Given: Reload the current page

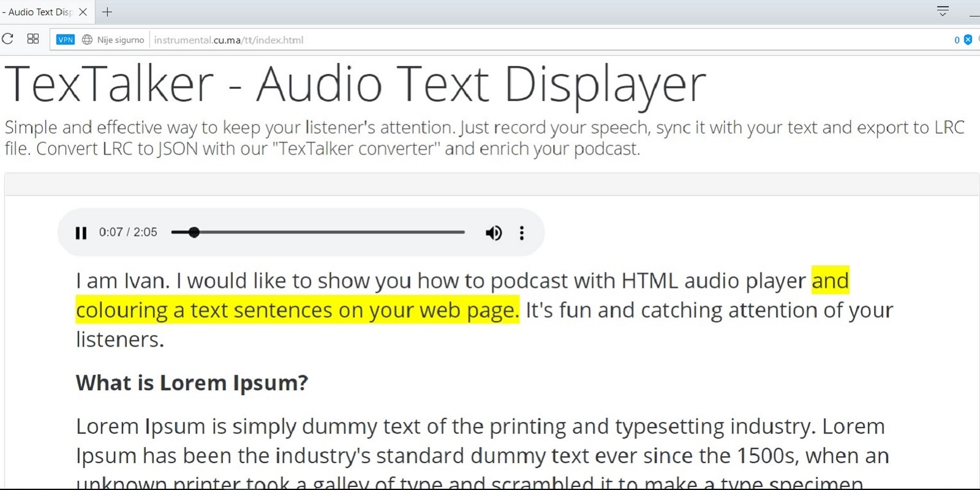Looking at the screenshot, I should [x=8, y=39].
